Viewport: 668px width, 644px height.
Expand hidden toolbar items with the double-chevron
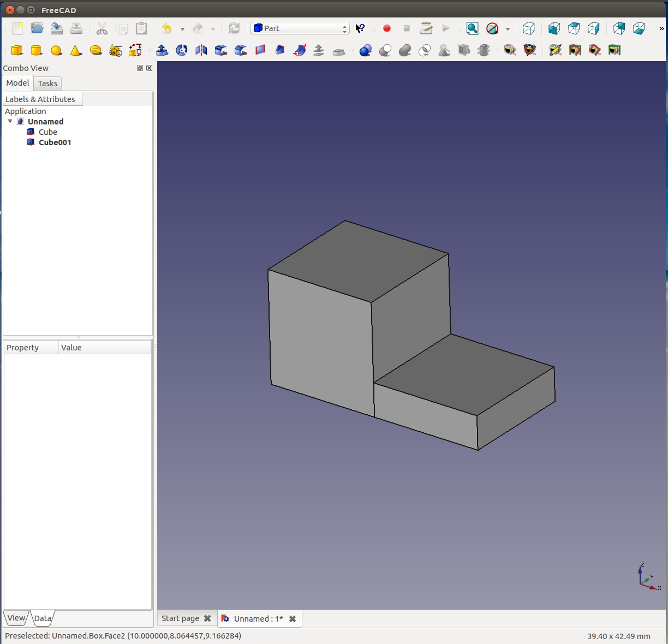pos(661,28)
